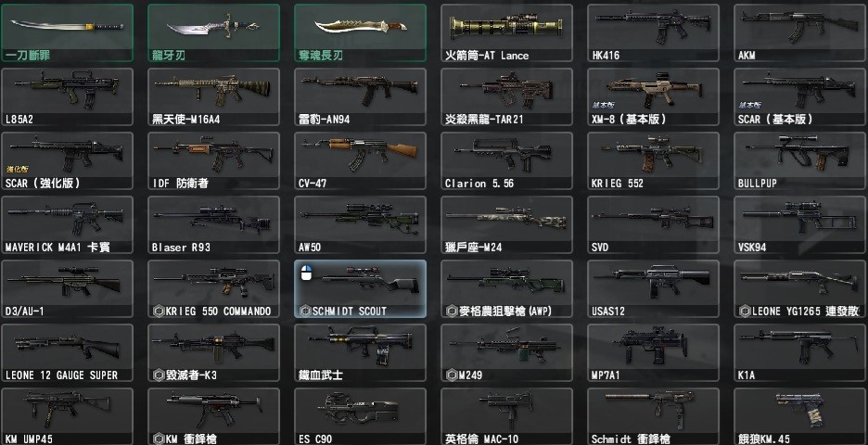Choose the 麥格農狙擊槍 (AWP) sniper
868x445 pixels.
pyautogui.click(x=506, y=289)
